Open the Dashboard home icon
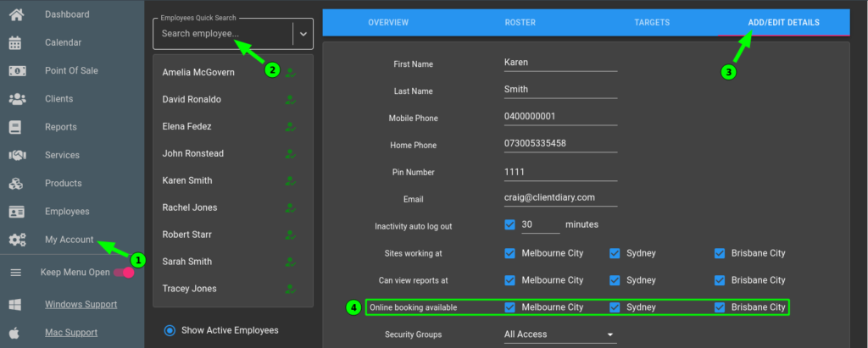Screen dimensions: 868x348 17,14
